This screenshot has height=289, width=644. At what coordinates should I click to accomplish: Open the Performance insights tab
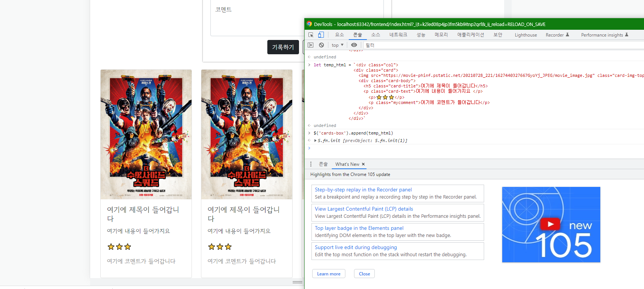(x=604, y=35)
